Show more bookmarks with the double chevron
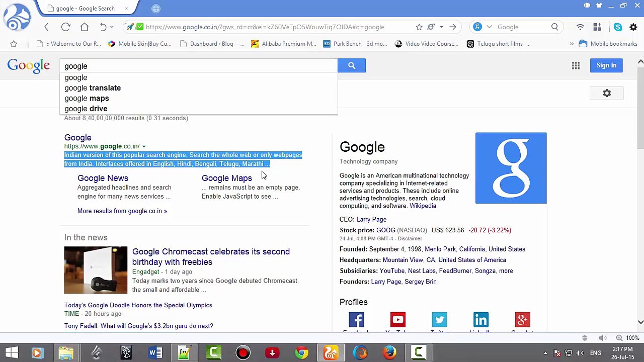This screenshot has height=362, width=644. click(572, 44)
